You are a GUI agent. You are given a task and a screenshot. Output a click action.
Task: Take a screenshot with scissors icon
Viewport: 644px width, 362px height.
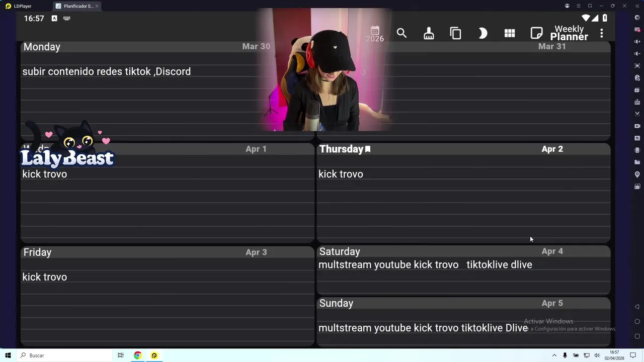[637, 114]
